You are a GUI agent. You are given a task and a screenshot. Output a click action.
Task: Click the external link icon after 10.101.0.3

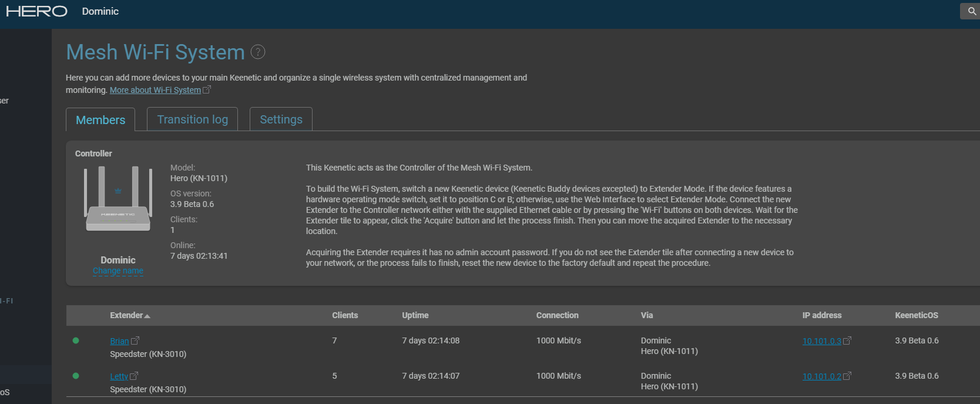click(847, 340)
